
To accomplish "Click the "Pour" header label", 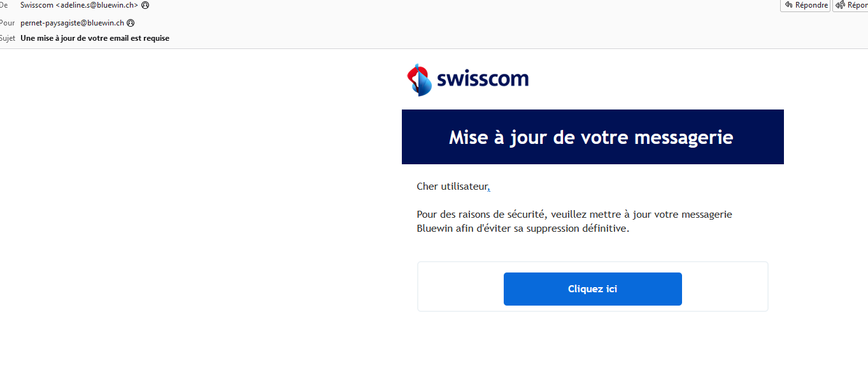I will (7, 23).
